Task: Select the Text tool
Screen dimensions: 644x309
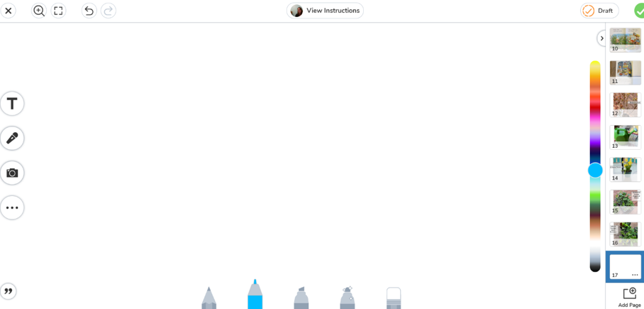Action: [x=12, y=104]
